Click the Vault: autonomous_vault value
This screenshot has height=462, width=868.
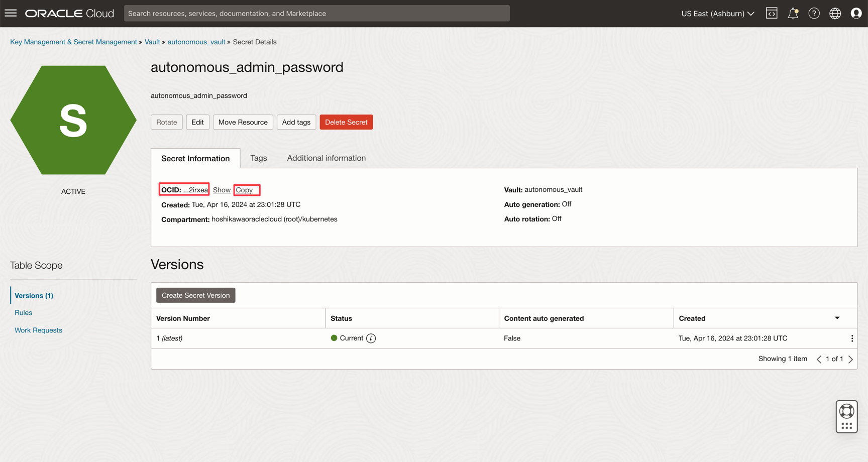(x=553, y=189)
